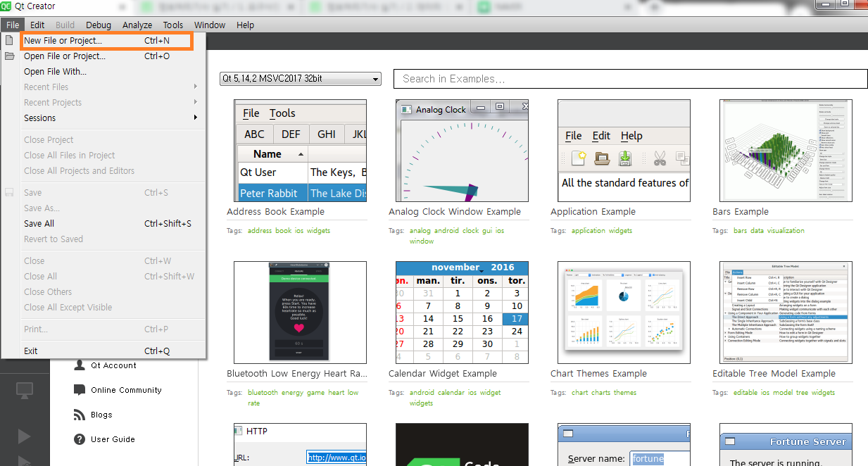The image size is (868, 466).
Task: Open the User Guide link
Action: (x=113, y=439)
